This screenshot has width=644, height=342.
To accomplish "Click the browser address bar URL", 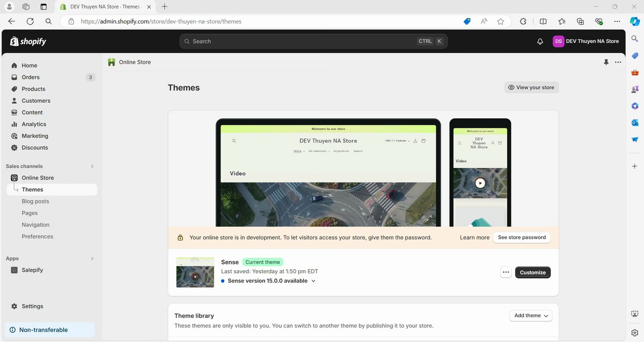I will point(161,21).
